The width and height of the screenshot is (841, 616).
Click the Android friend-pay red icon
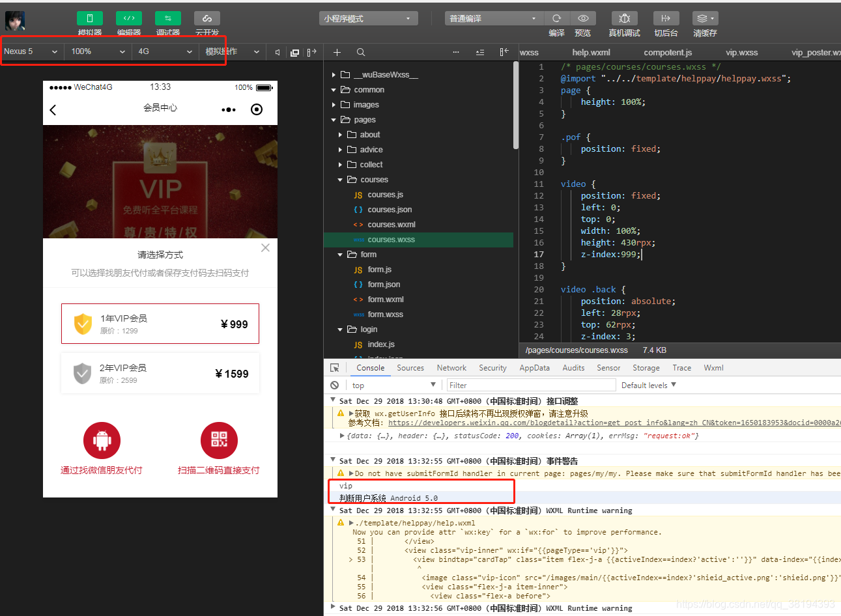102,441
